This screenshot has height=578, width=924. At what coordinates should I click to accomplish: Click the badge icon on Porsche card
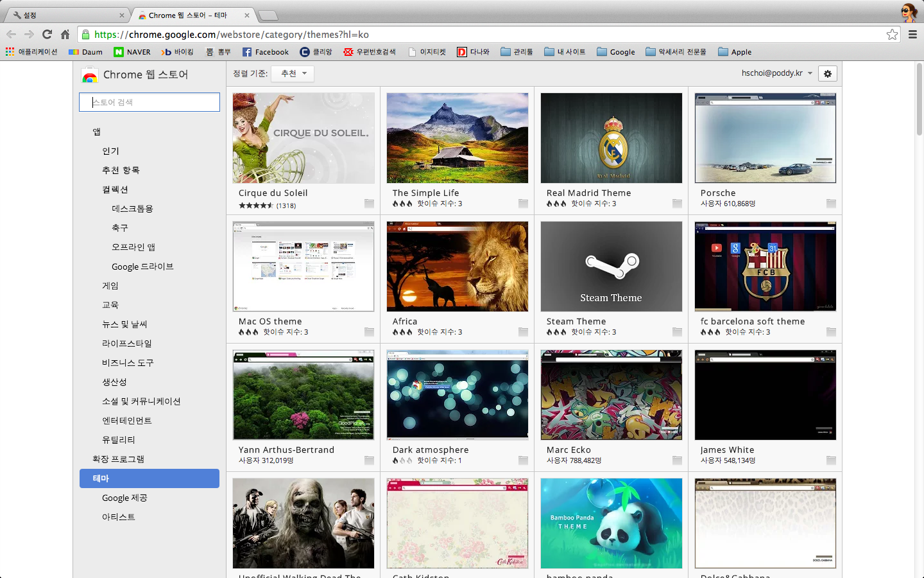tap(832, 204)
